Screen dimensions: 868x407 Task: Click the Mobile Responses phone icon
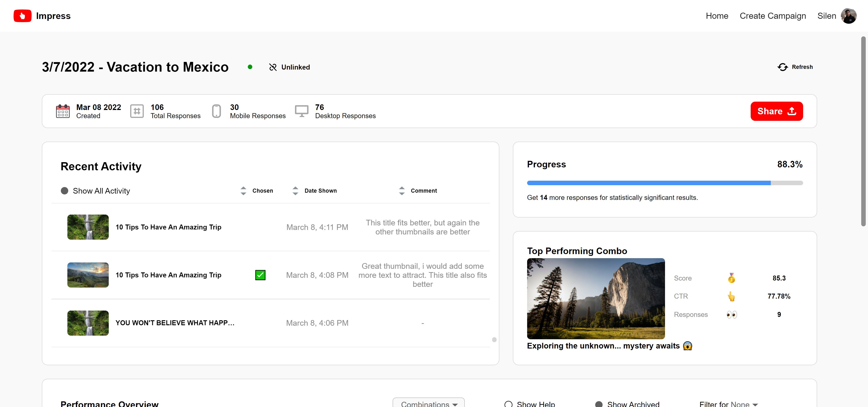coord(216,111)
